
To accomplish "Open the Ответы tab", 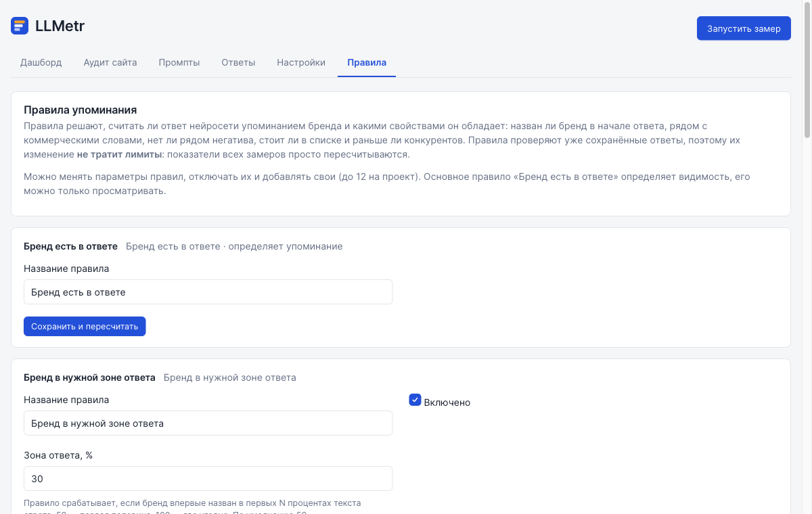I will 238,63.
